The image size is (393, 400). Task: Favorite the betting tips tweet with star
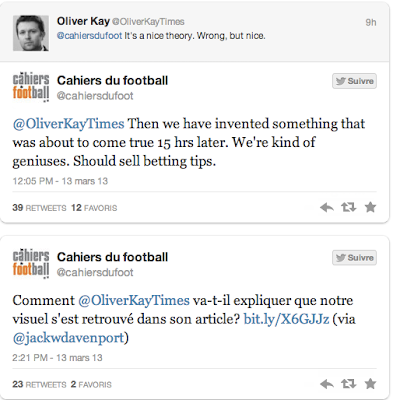tap(370, 207)
